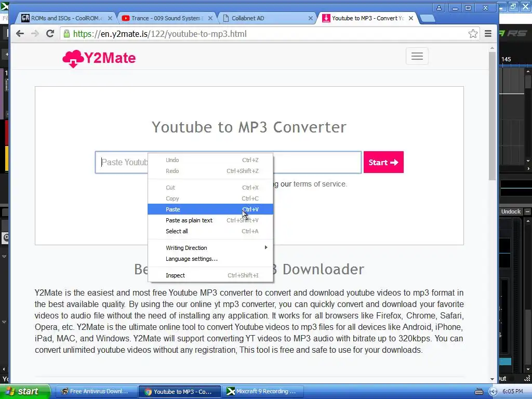Open a new browser tab

[x=427, y=18]
